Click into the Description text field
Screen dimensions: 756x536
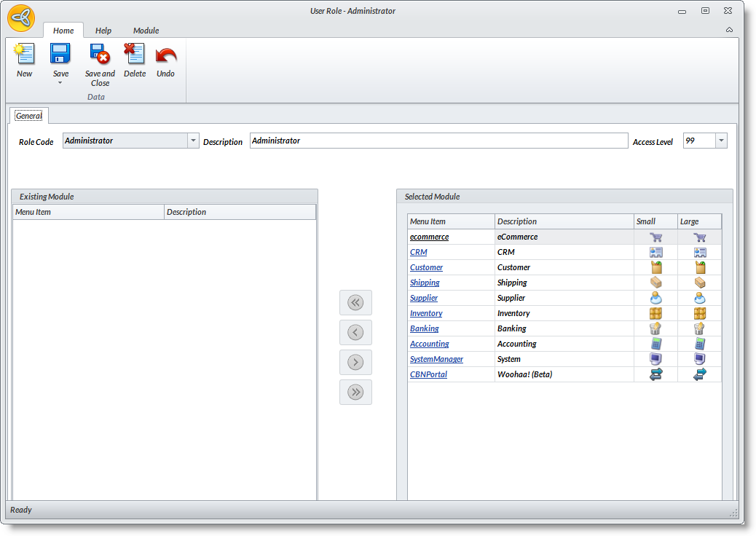(x=438, y=141)
